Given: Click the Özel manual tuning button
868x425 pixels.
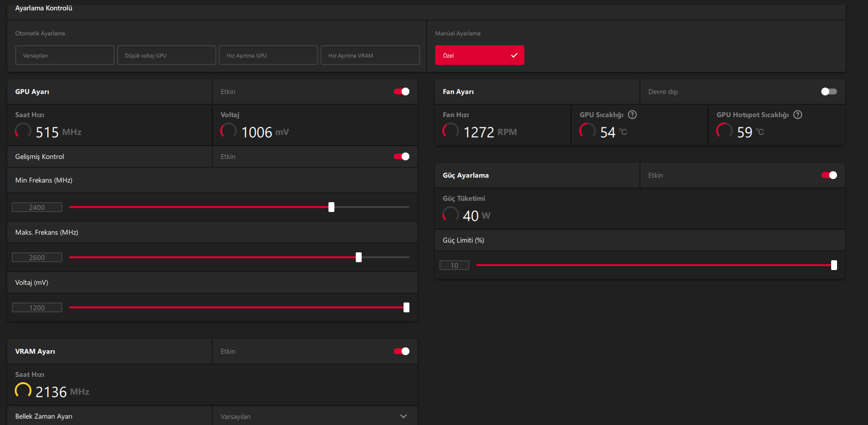Looking at the screenshot, I should click(479, 55).
